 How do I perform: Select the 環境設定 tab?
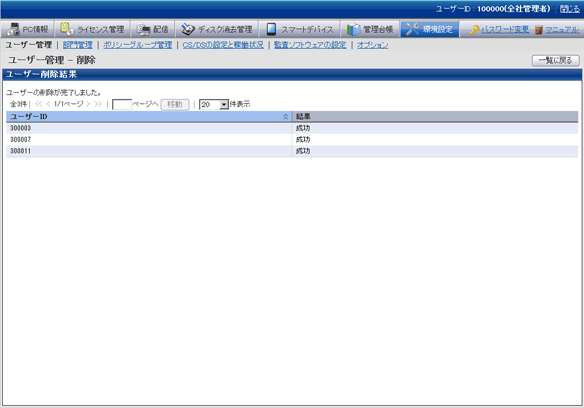pyautogui.click(x=430, y=29)
